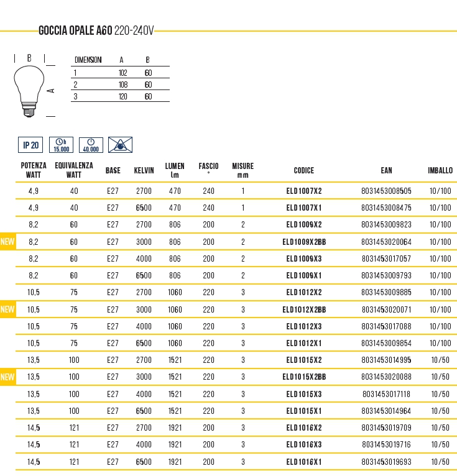This screenshot has width=457, height=476.
Task: Click the POTENZA WATT column header
Action: pos(34,170)
